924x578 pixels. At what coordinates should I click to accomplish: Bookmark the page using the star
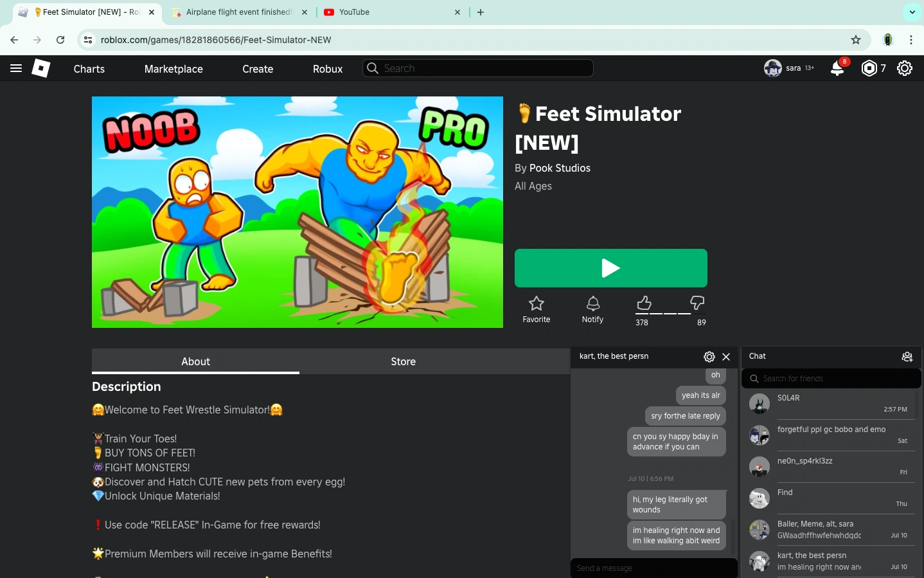point(855,39)
